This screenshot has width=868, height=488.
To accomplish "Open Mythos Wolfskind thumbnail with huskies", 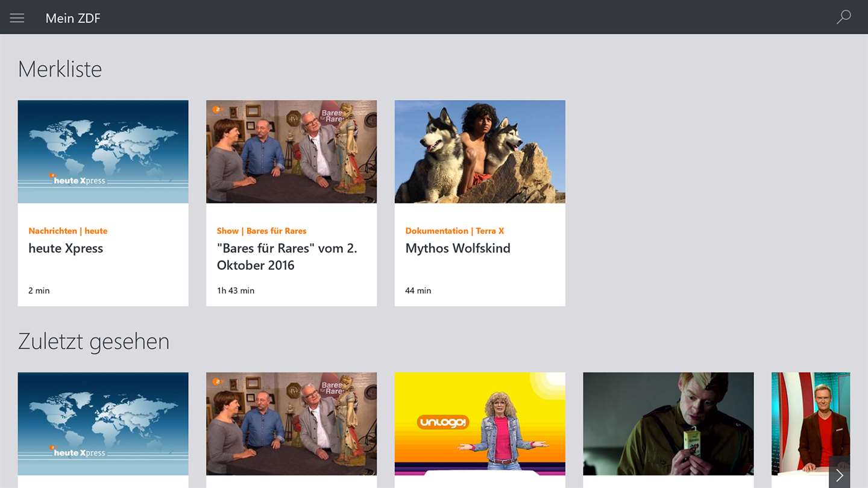I will [x=480, y=152].
